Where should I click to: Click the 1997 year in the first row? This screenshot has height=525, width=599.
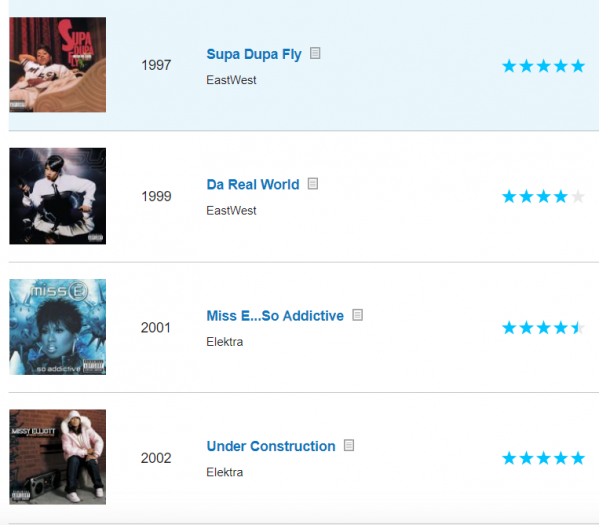pos(156,65)
